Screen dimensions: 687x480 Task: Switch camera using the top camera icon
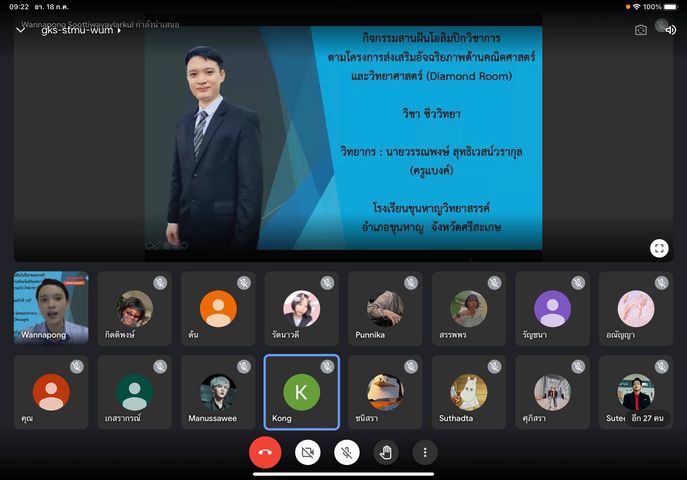tap(641, 30)
